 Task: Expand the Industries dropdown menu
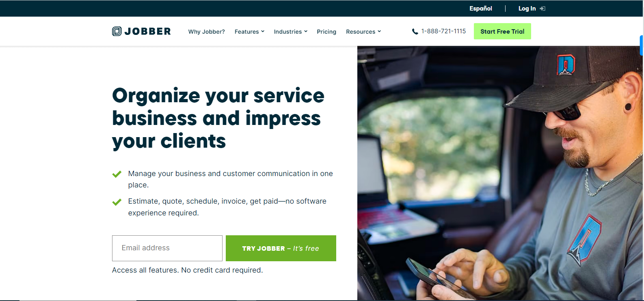click(291, 32)
